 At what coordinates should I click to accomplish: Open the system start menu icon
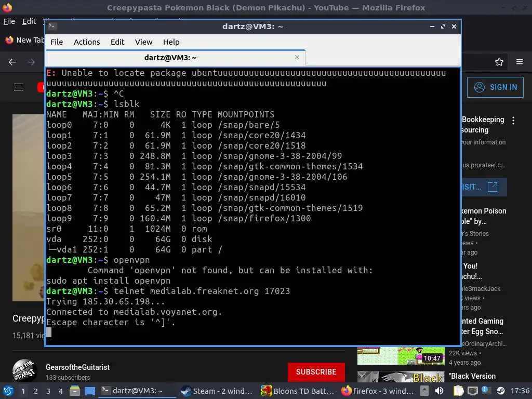click(8, 391)
